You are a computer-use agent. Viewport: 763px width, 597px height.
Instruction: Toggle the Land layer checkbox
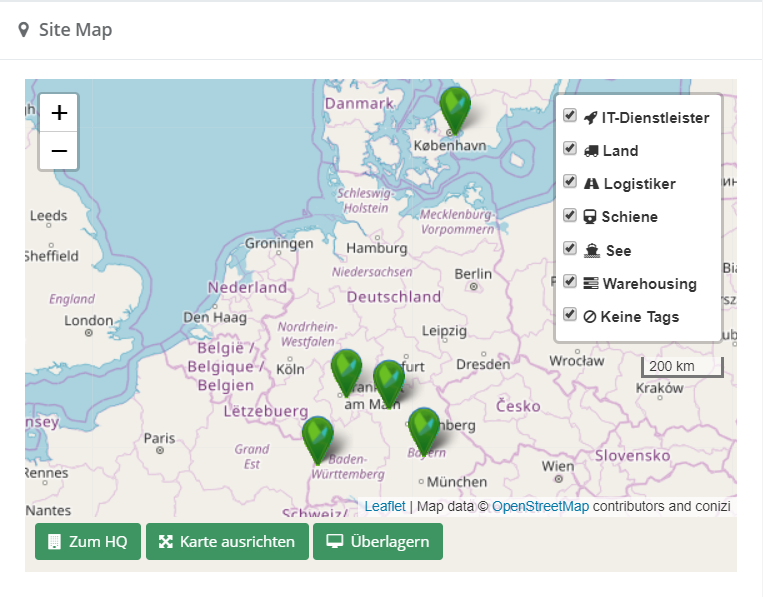click(570, 149)
